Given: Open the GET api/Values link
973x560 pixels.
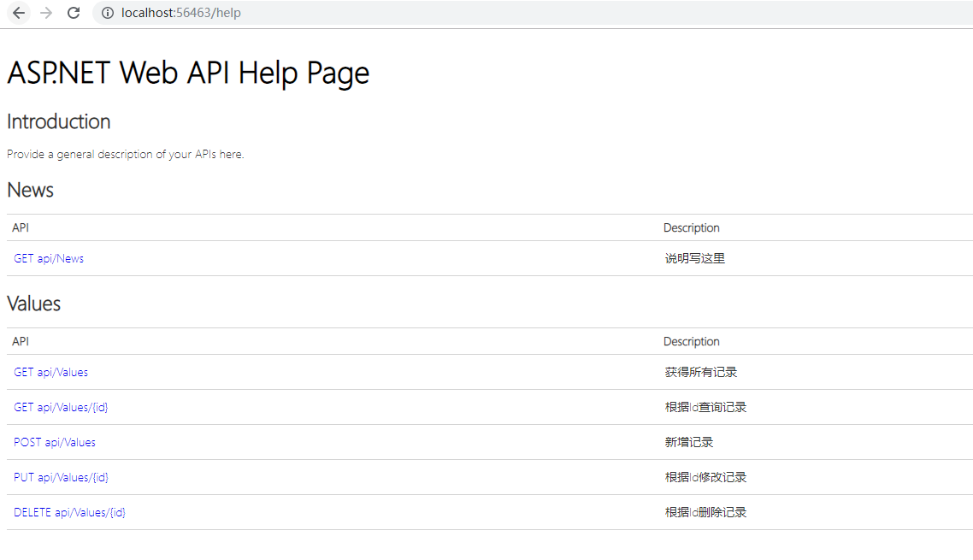Looking at the screenshot, I should pyautogui.click(x=51, y=373).
